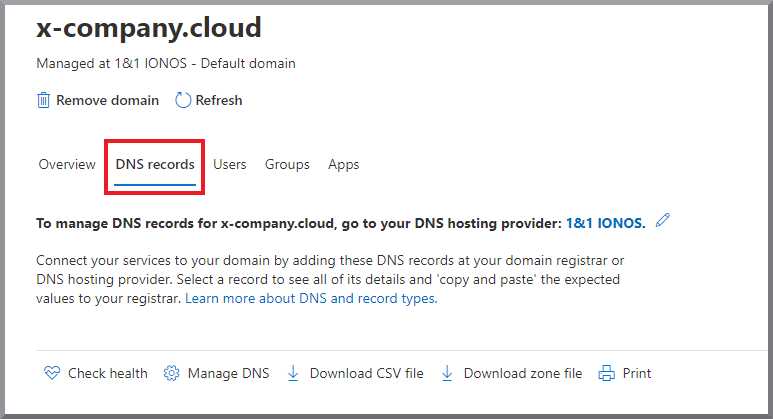The height and width of the screenshot is (419, 773).
Task: Click the Manage DNS label
Action: point(228,373)
